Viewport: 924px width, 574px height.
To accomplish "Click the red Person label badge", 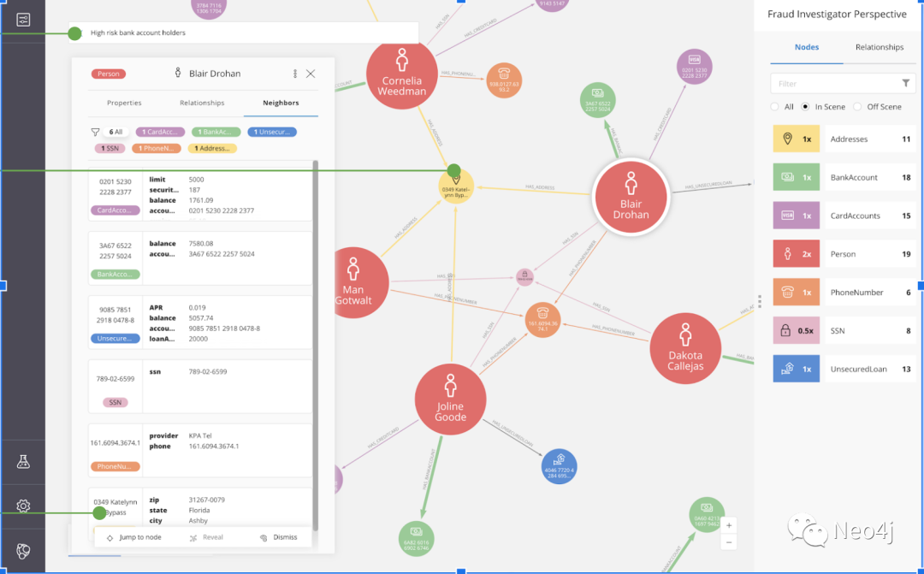I will click(x=109, y=74).
